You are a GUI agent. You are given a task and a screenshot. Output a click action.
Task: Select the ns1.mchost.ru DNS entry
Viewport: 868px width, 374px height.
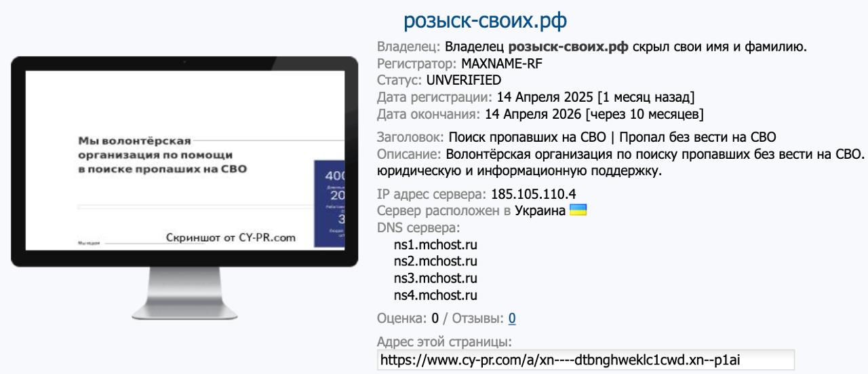pyautogui.click(x=435, y=244)
